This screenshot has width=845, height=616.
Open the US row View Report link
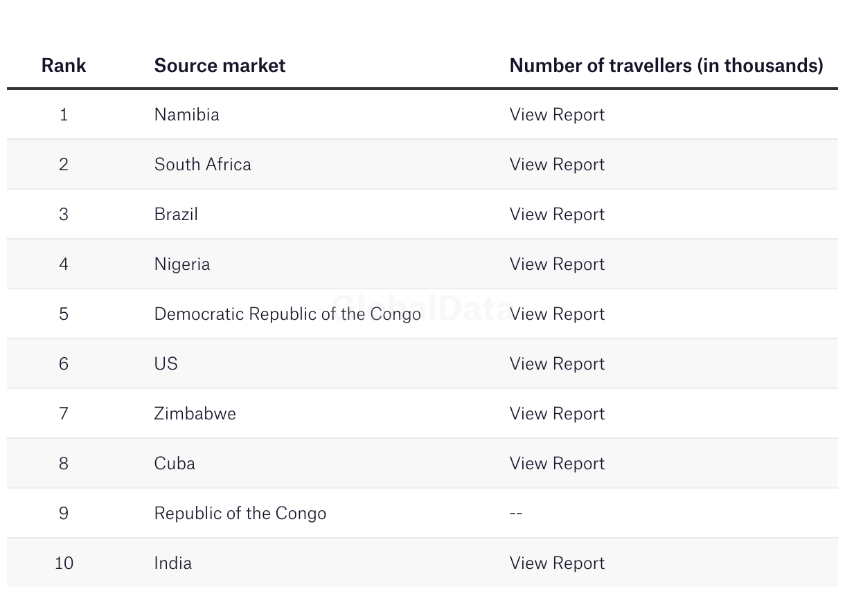click(x=557, y=363)
